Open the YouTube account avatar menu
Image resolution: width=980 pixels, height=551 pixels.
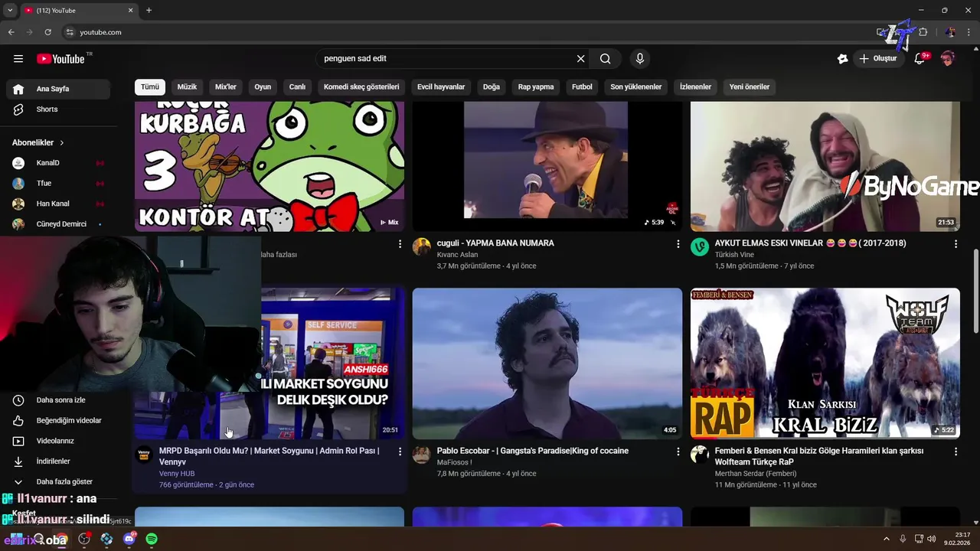(x=948, y=59)
